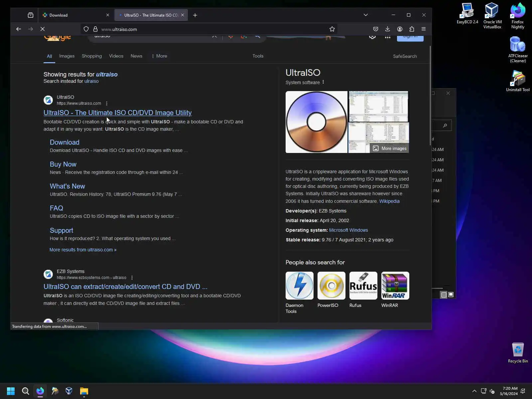
Task: Click Firefox Nightly in the taskbar
Action: click(x=40, y=391)
